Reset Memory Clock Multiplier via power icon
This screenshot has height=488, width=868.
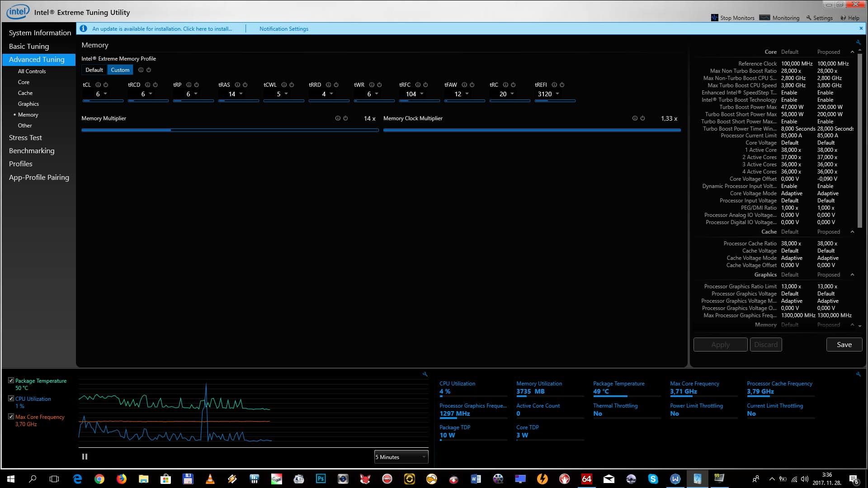coord(642,118)
